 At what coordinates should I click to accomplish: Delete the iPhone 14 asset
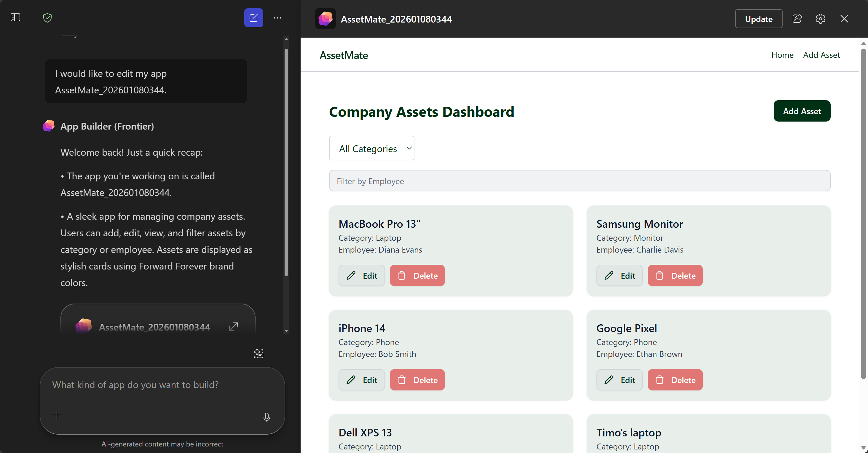click(417, 380)
